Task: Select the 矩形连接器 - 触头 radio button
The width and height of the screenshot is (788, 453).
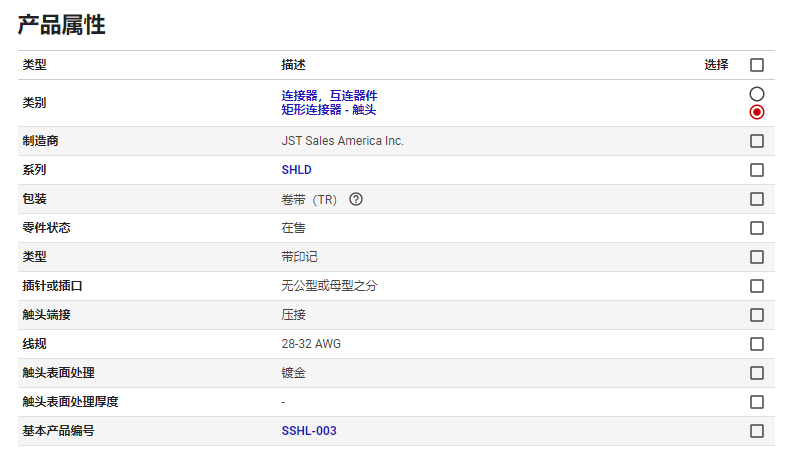Action: (x=757, y=111)
